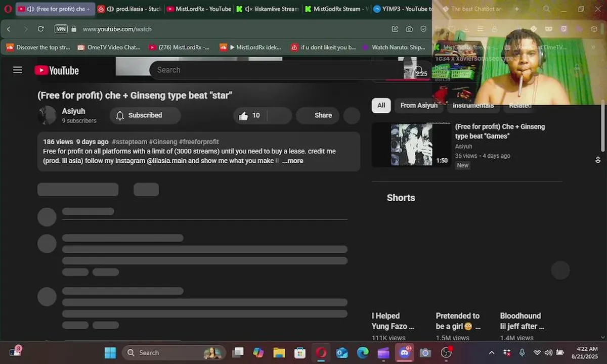
Task: Go to YouTube home via logo
Action: pos(57,70)
